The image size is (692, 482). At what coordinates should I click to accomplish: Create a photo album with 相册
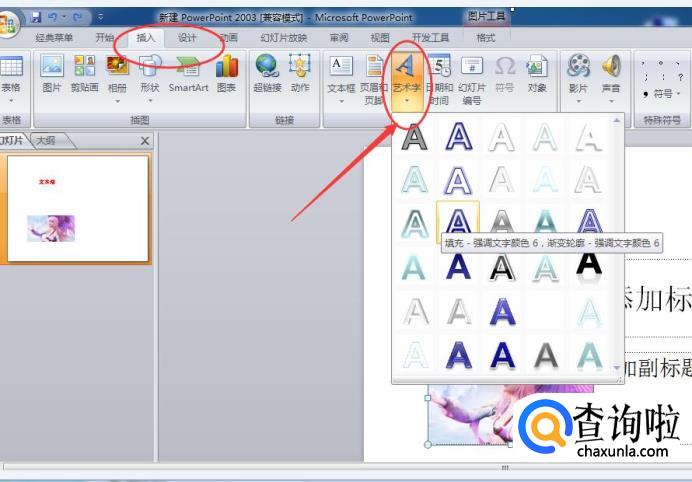pos(117,72)
